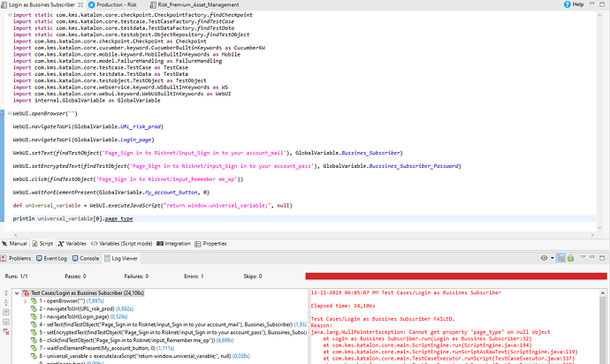
Task: Expand the '1 - openBrowser' log step
Action: (25, 301)
